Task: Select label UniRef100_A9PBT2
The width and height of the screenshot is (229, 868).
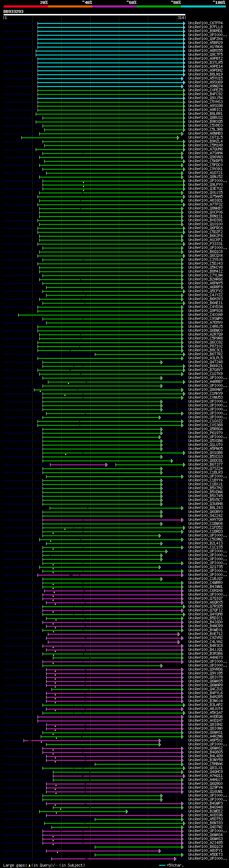Action: click(x=205, y=58)
